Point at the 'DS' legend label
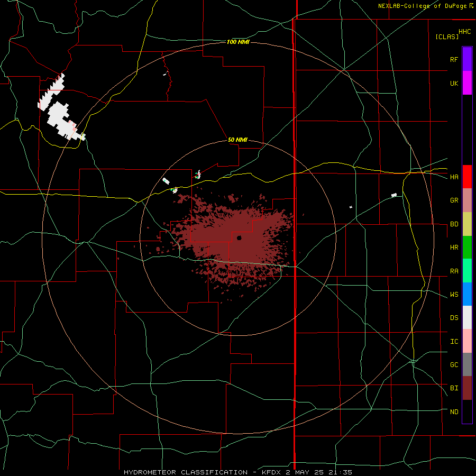The height and width of the screenshot is (476, 476). click(x=454, y=318)
